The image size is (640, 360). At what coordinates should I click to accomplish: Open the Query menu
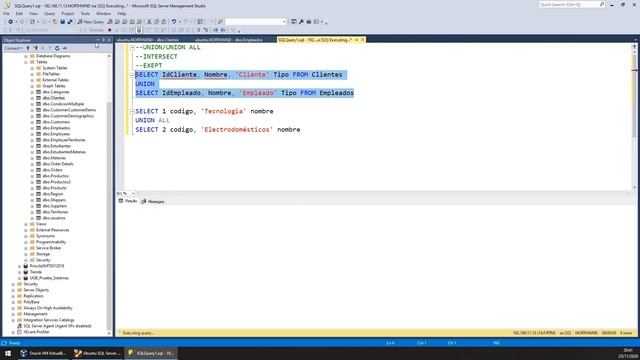49,13
